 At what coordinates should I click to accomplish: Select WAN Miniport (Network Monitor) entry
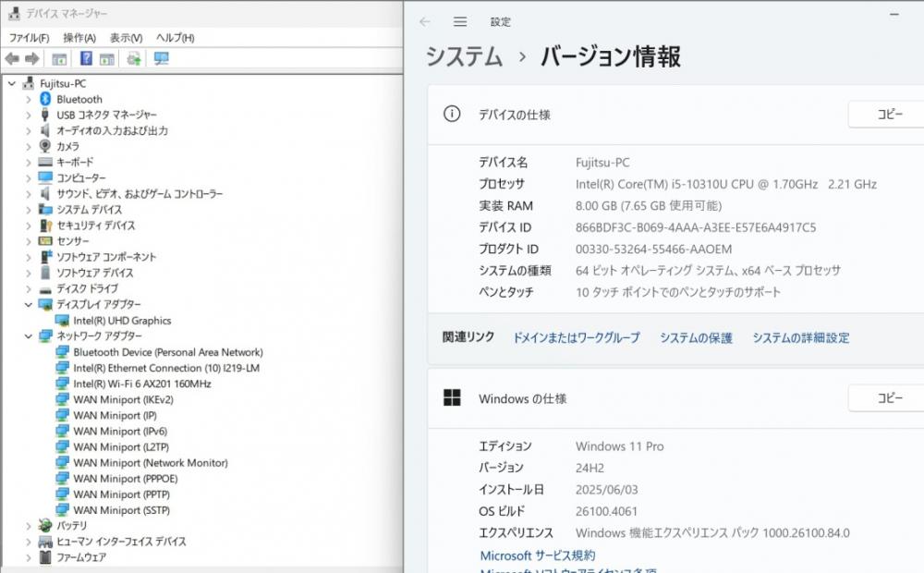pyautogui.click(x=151, y=463)
